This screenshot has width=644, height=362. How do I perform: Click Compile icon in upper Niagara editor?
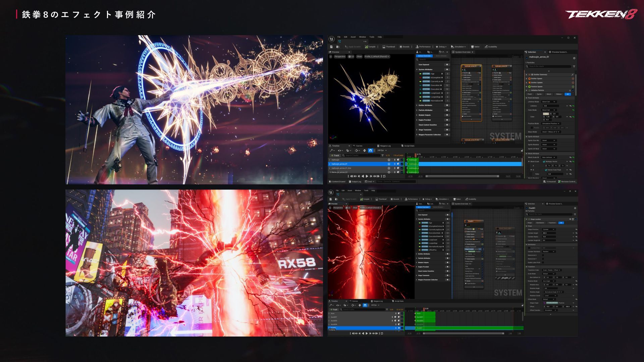pos(367,47)
